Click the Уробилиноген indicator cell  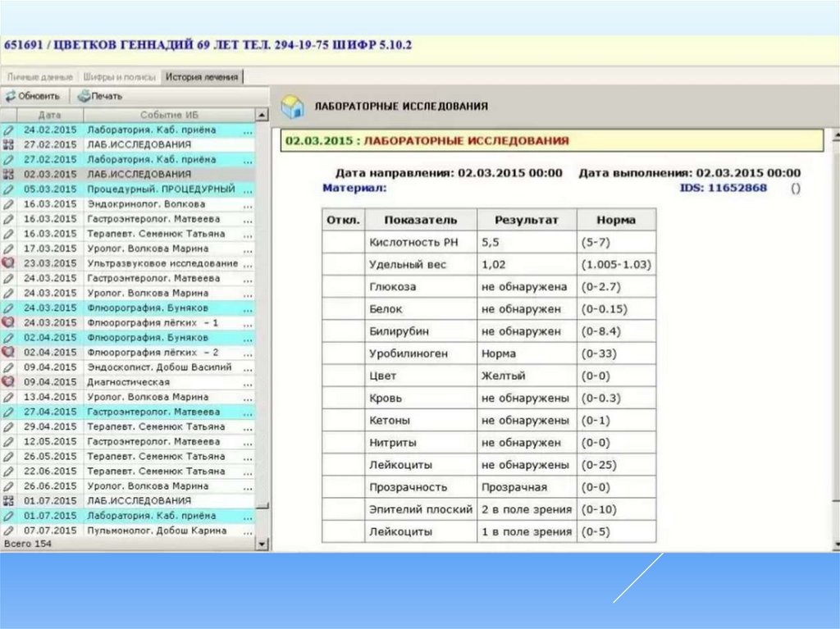pos(421,353)
